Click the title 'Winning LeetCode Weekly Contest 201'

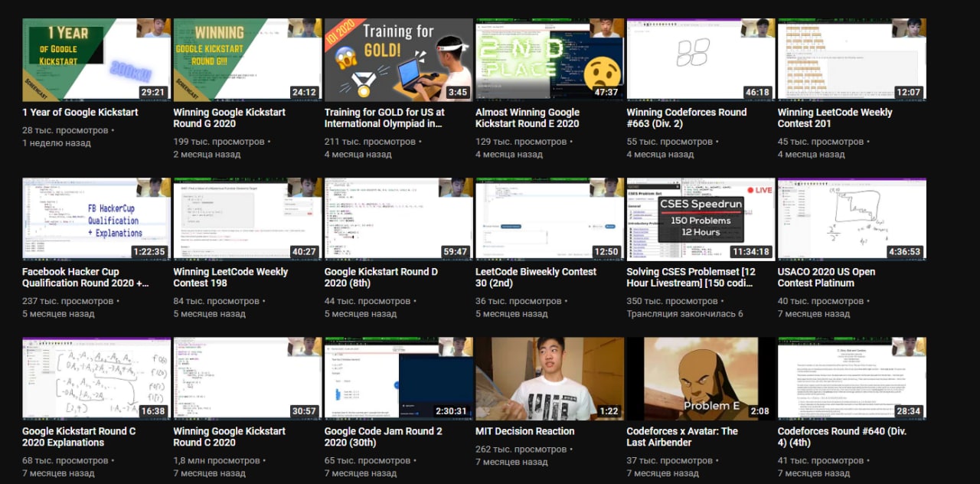tap(835, 118)
